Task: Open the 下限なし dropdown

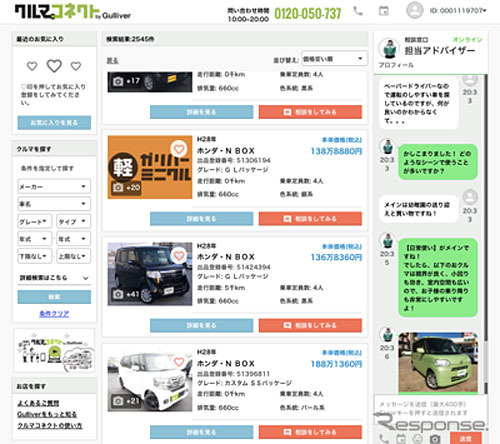Action: tap(35, 256)
